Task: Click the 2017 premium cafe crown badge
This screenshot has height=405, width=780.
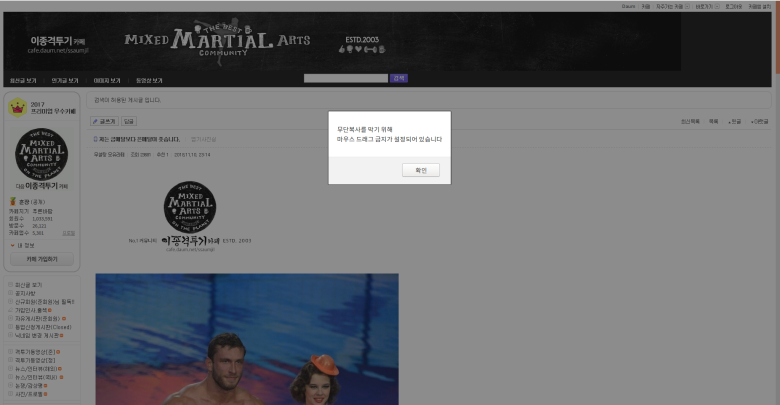Action: click(17, 108)
